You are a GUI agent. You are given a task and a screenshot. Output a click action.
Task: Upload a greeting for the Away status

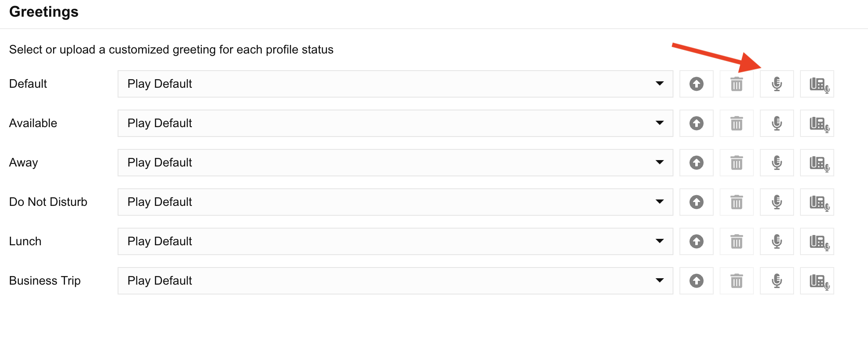696,163
